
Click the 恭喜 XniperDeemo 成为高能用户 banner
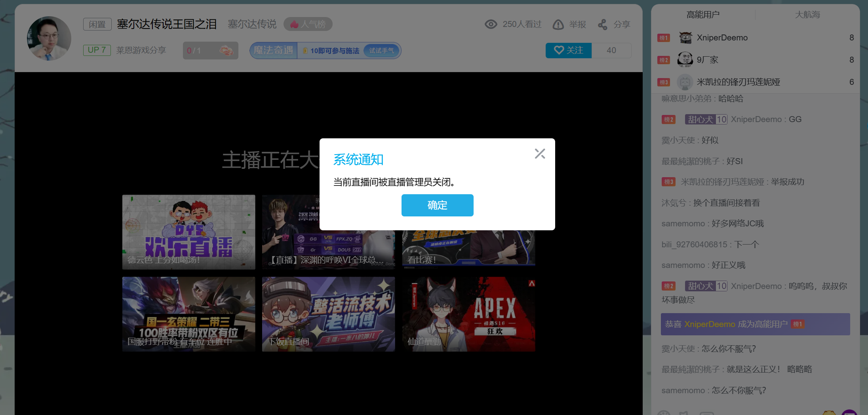point(755,324)
